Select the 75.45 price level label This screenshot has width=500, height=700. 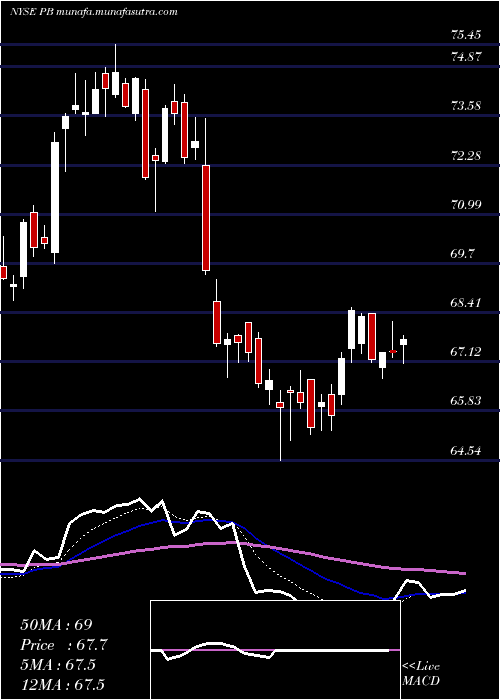(466, 34)
